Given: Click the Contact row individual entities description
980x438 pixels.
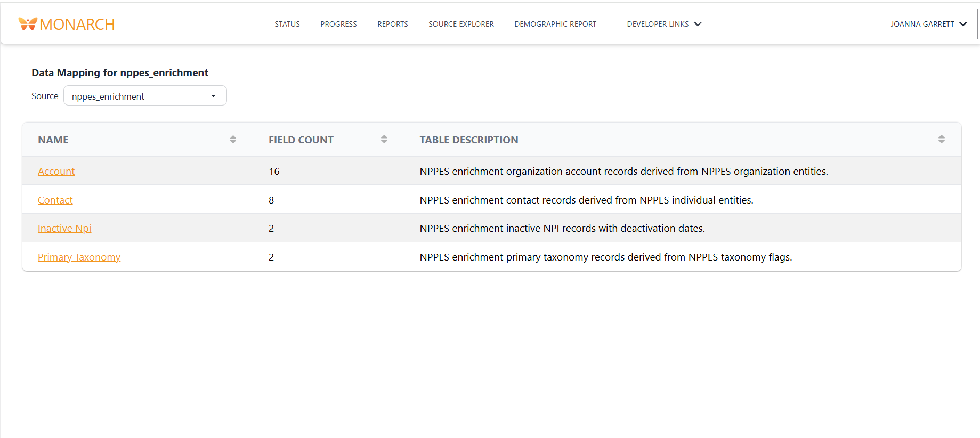Looking at the screenshot, I should click(x=587, y=200).
